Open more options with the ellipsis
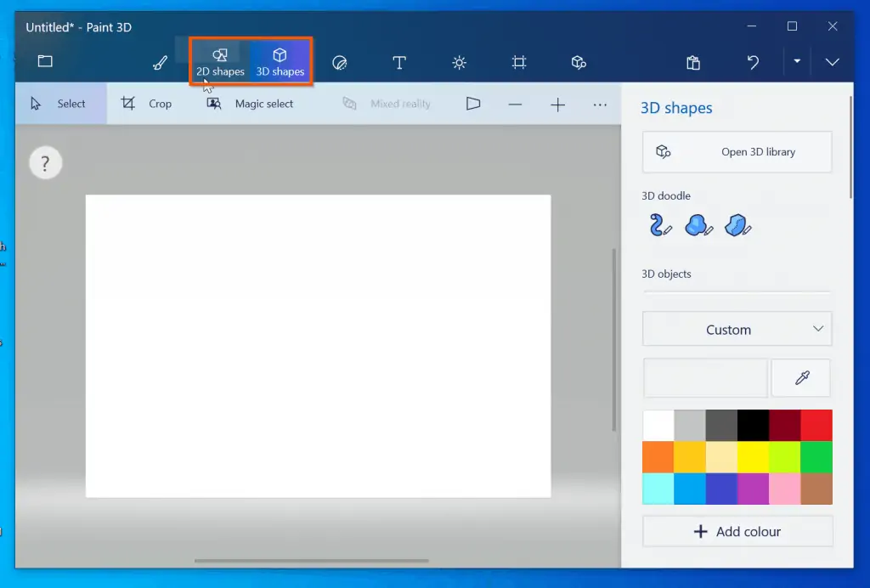Viewport: 870px width, 588px height. 600,104
